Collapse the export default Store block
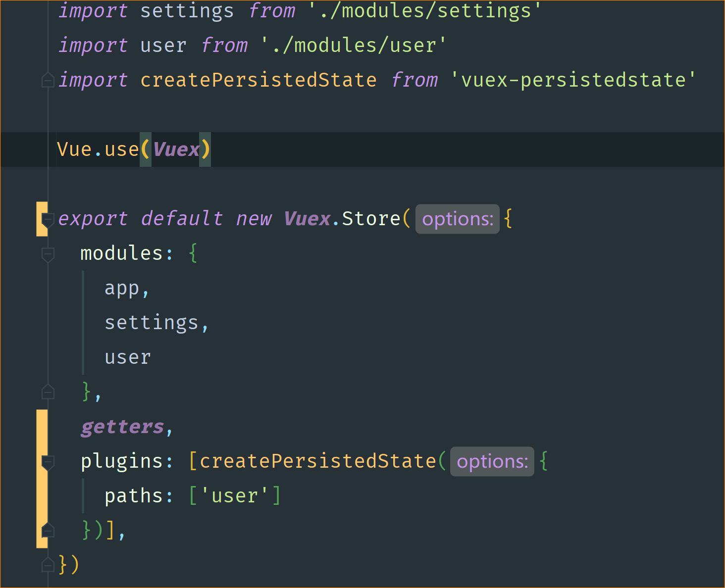 [x=48, y=218]
